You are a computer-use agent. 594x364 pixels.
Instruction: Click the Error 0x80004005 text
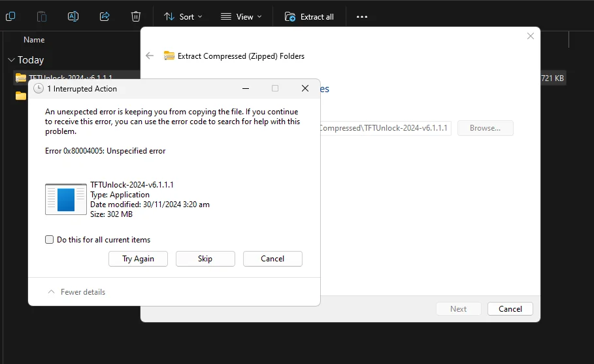105,151
